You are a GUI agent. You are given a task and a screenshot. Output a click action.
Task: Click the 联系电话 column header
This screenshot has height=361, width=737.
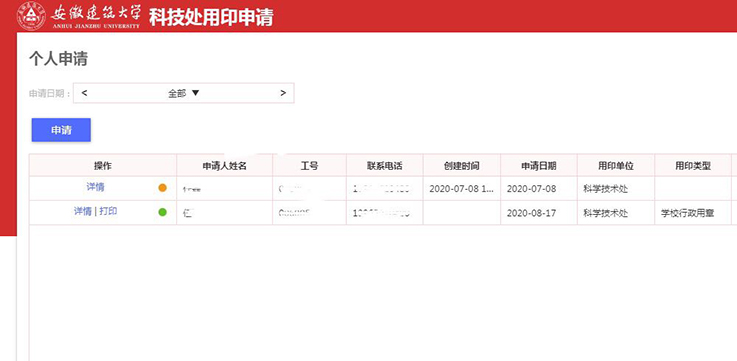pos(384,165)
